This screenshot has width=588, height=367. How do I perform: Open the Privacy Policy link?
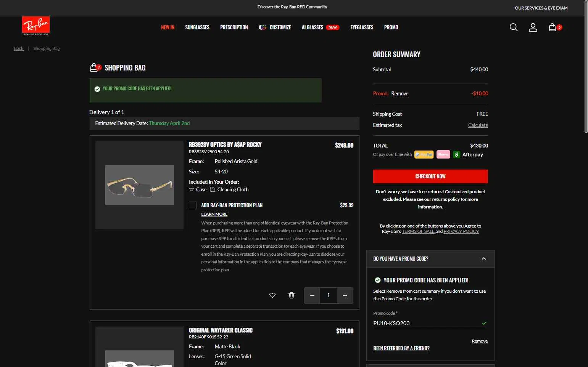click(x=461, y=231)
